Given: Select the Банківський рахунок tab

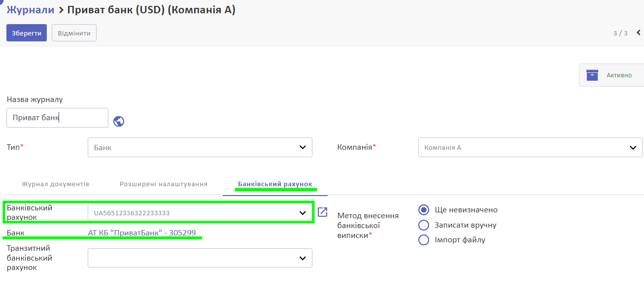Looking at the screenshot, I should 275,184.
